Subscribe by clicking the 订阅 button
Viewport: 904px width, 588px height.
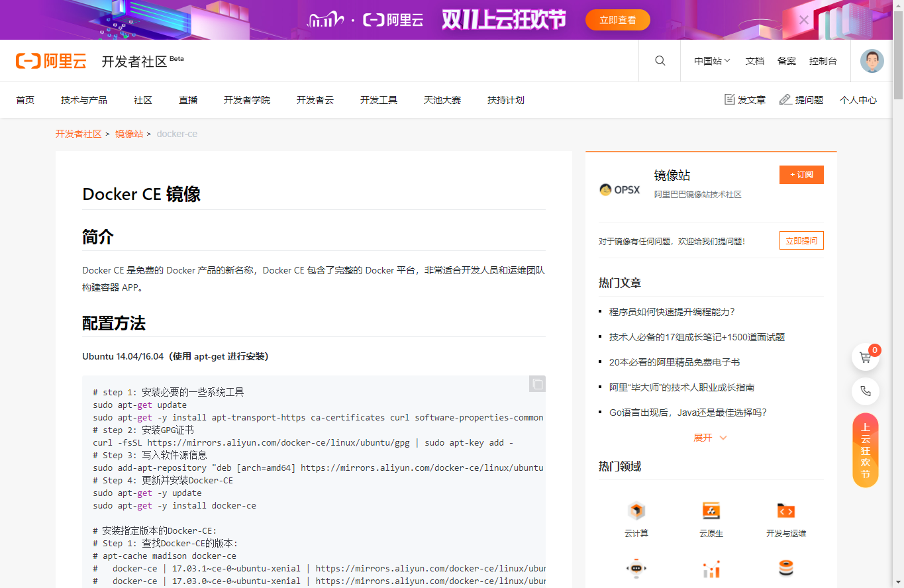[801, 174]
